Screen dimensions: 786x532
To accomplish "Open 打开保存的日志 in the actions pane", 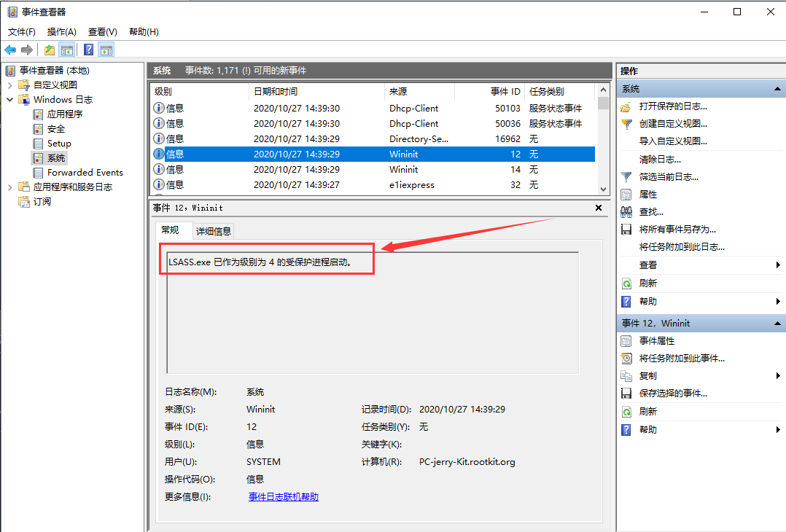I will pos(672,106).
